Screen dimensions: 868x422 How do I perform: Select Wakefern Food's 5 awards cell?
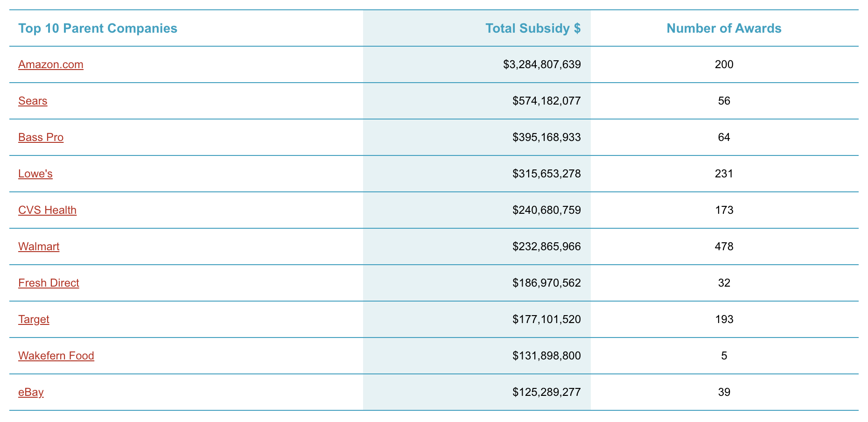pyautogui.click(x=724, y=356)
